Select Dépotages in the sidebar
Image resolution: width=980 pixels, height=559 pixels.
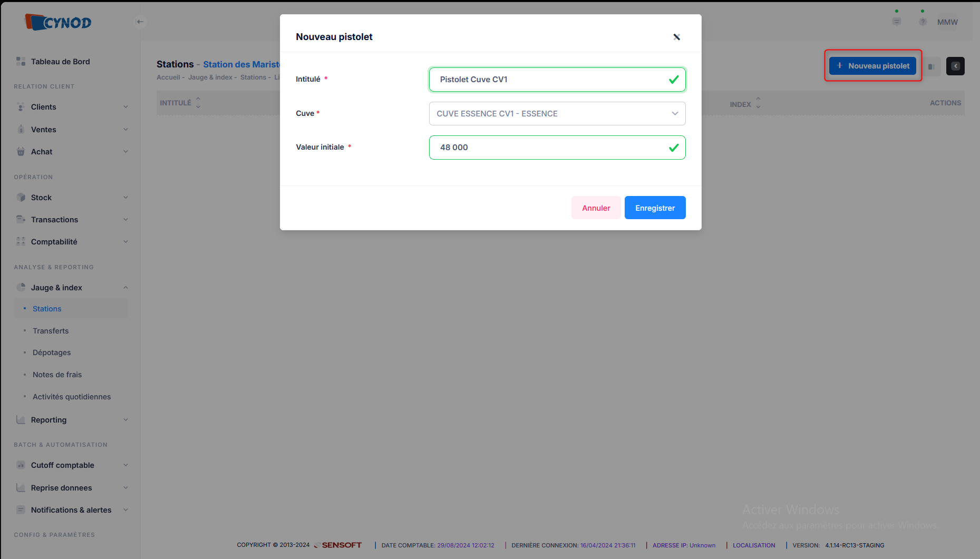pos(52,352)
